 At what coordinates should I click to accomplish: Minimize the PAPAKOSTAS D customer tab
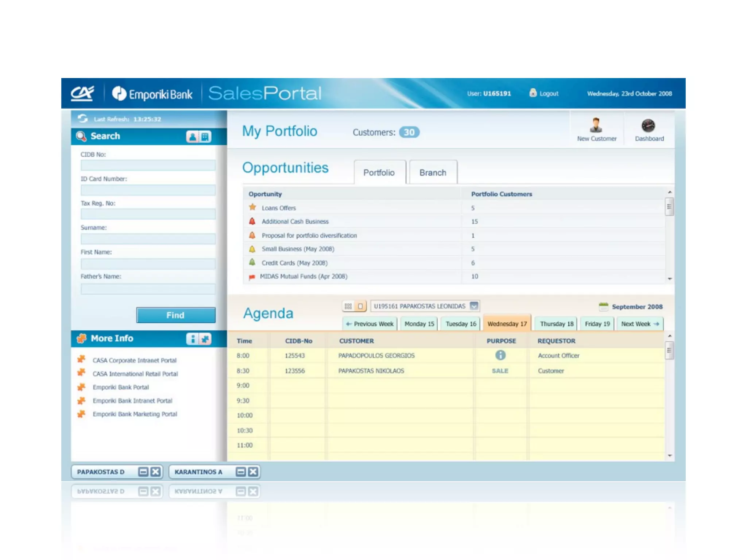[143, 472]
